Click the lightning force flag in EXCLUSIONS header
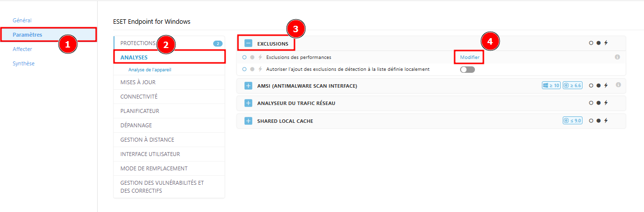 click(x=606, y=43)
